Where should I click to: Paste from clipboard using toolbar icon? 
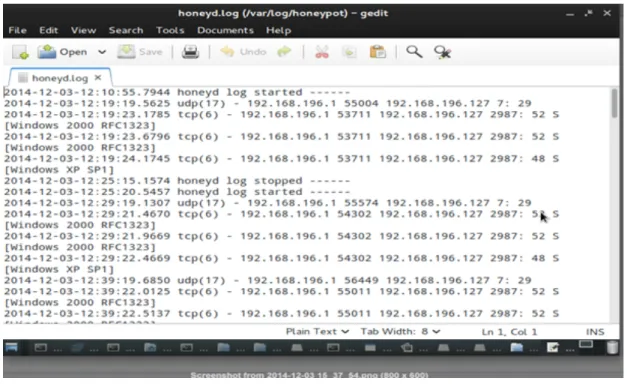coord(377,52)
